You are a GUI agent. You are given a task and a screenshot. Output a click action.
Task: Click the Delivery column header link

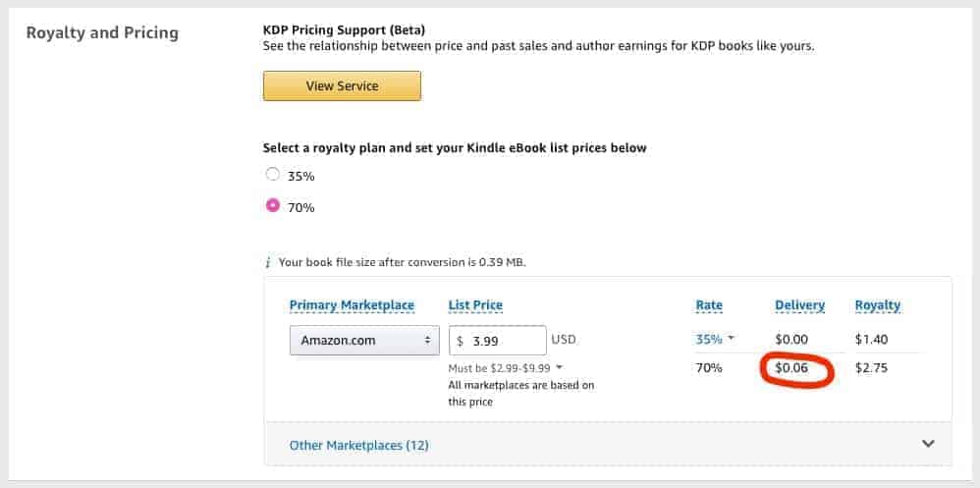point(800,305)
